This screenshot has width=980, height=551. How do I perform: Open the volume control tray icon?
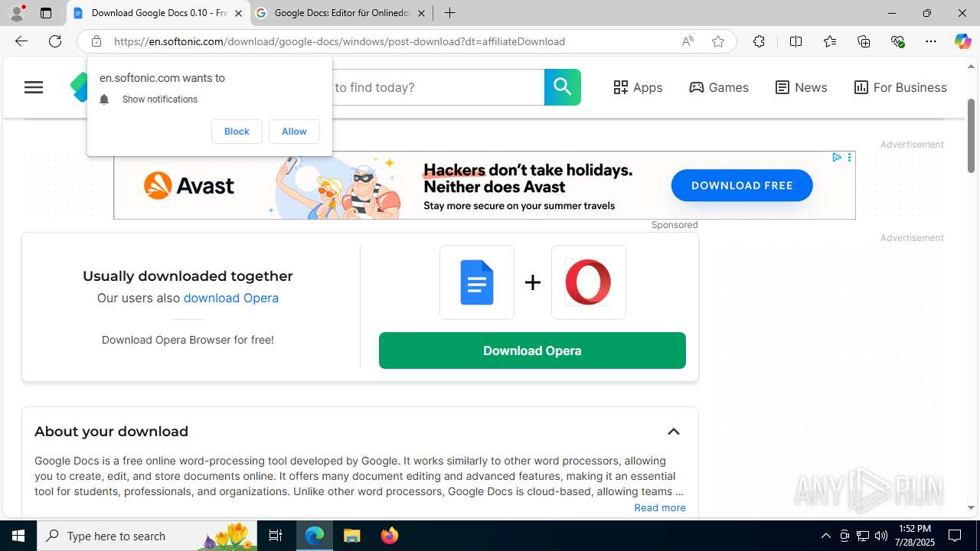[x=881, y=536]
